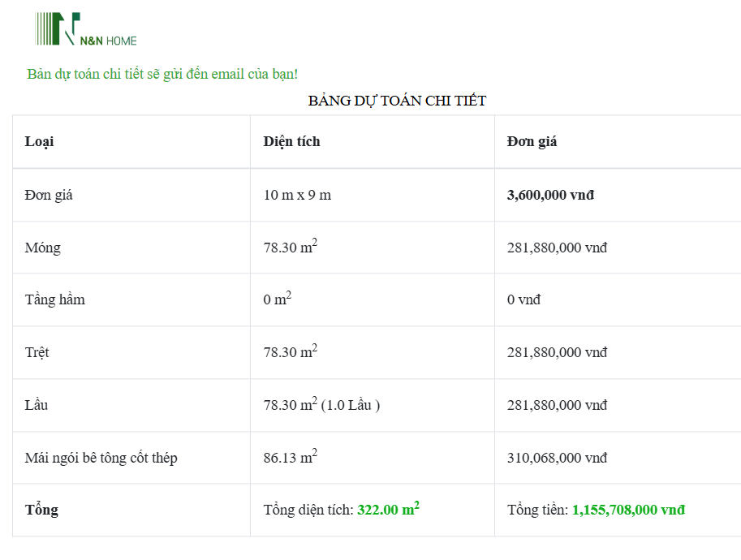Click the 78.30 m² (1.0 Lầu) cell
Image resolution: width=741 pixels, height=560 pixels.
[x=321, y=404]
